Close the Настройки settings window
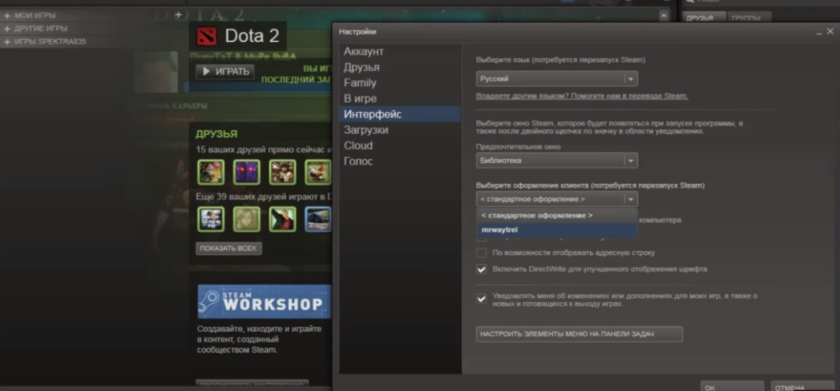The width and height of the screenshot is (840, 391). [x=830, y=32]
